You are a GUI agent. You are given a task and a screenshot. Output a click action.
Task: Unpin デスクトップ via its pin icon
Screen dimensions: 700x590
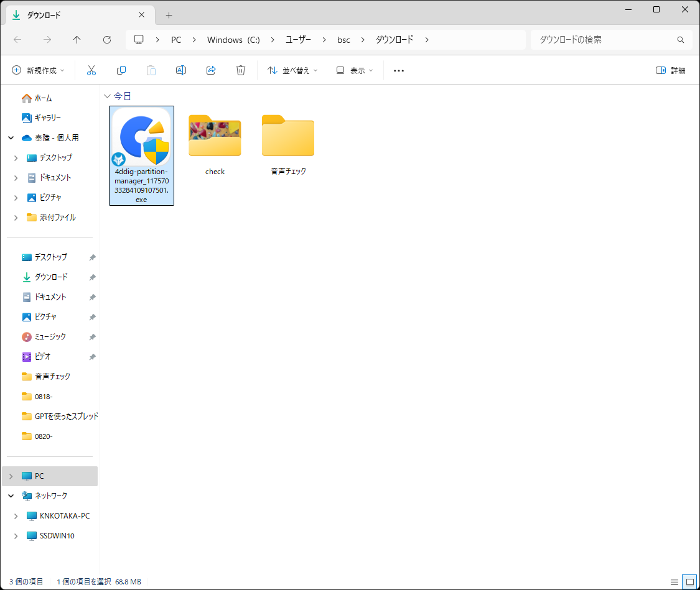pyautogui.click(x=93, y=257)
